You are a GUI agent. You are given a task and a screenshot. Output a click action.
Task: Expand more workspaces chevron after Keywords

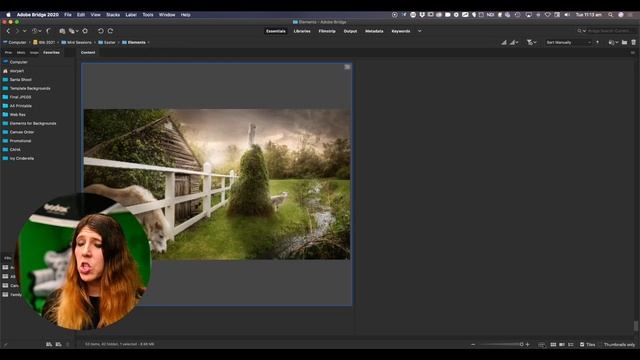420,31
